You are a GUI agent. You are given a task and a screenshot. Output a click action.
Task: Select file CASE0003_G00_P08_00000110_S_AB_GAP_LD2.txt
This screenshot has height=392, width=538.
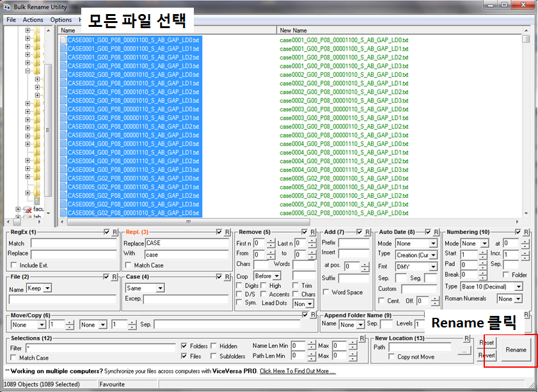133,126
